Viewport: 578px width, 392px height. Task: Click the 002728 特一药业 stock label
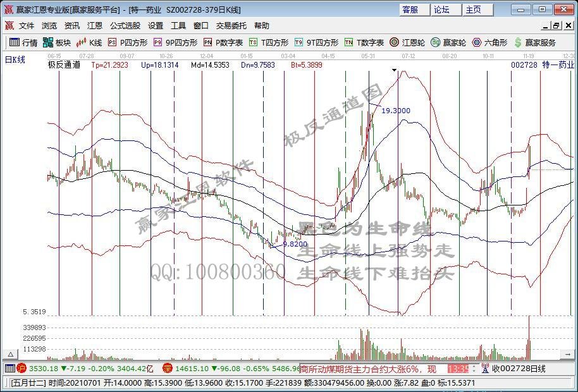click(x=543, y=65)
